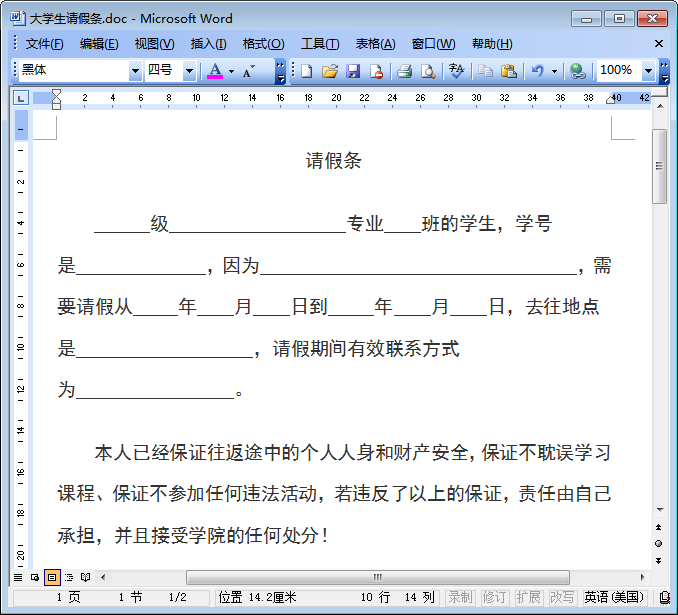Image resolution: width=678 pixels, height=615 pixels.
Task: Expand the font color palette arrow
Action: tap(232, 71)
